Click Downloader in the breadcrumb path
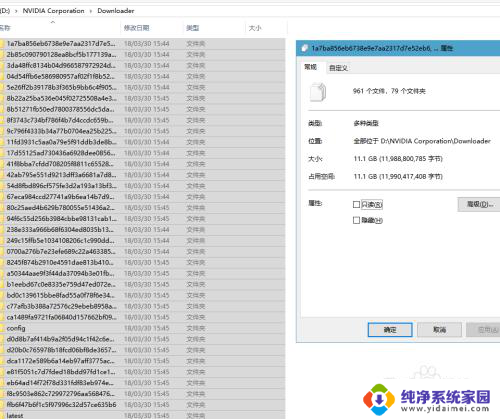 (116, 11)
